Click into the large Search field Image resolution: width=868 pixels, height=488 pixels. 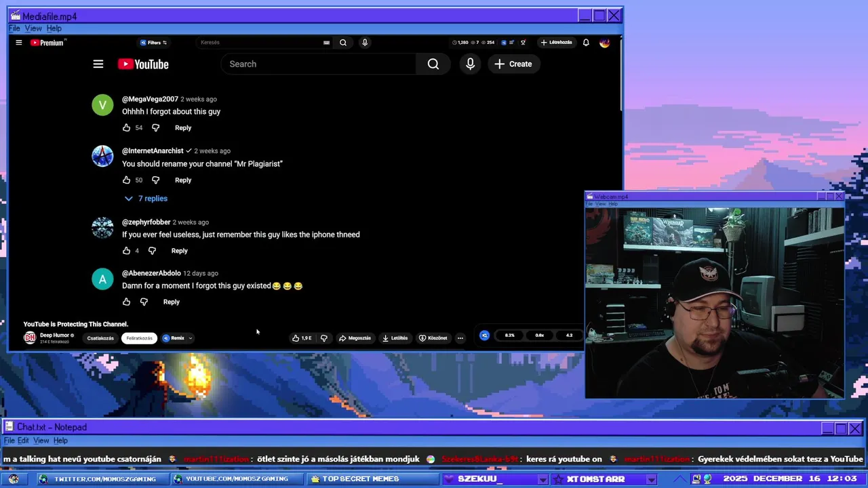coord(319,64)
